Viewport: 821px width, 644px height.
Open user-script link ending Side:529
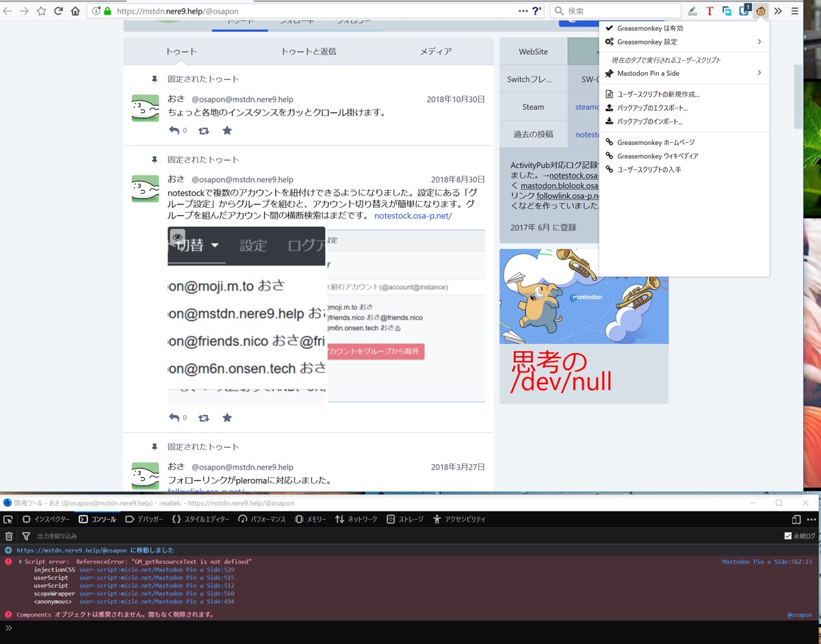(x=157, y=569)
